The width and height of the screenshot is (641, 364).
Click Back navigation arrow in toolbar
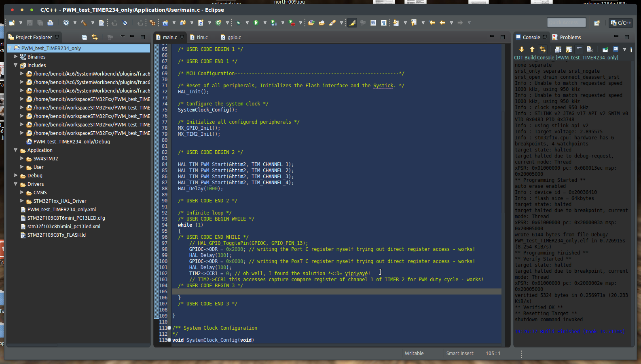click(442, 23)
